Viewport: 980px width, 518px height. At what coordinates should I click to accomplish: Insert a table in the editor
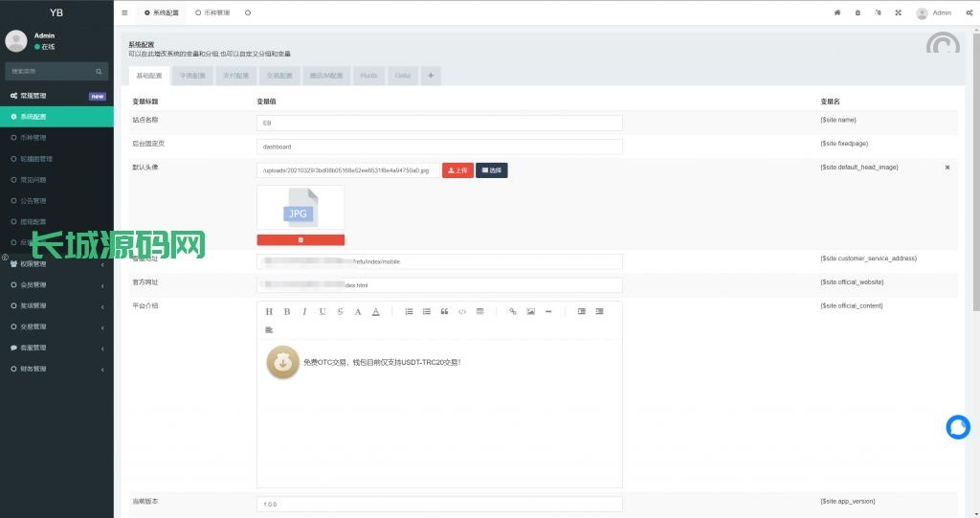click(480, 311)
